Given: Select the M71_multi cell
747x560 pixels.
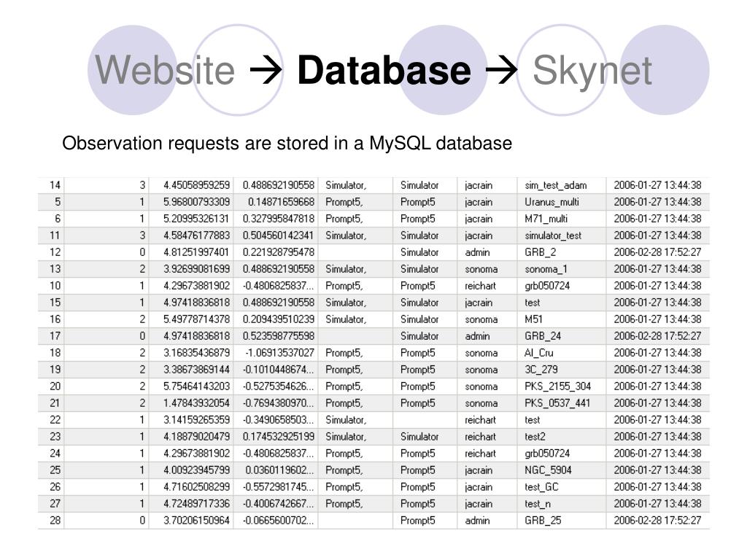Looking at the screenshot, I should pyautogui.click(x=546, y=219).
